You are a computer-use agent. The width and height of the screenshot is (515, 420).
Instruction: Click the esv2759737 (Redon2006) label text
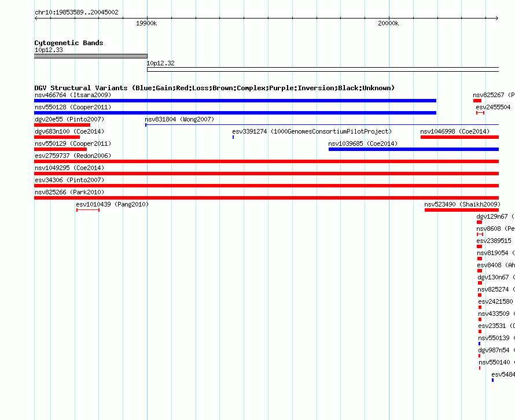[x=73, y=156]
